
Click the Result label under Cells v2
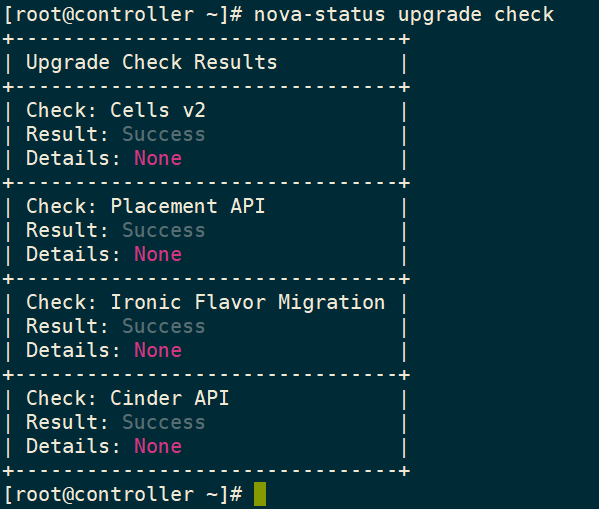[67, 135]
